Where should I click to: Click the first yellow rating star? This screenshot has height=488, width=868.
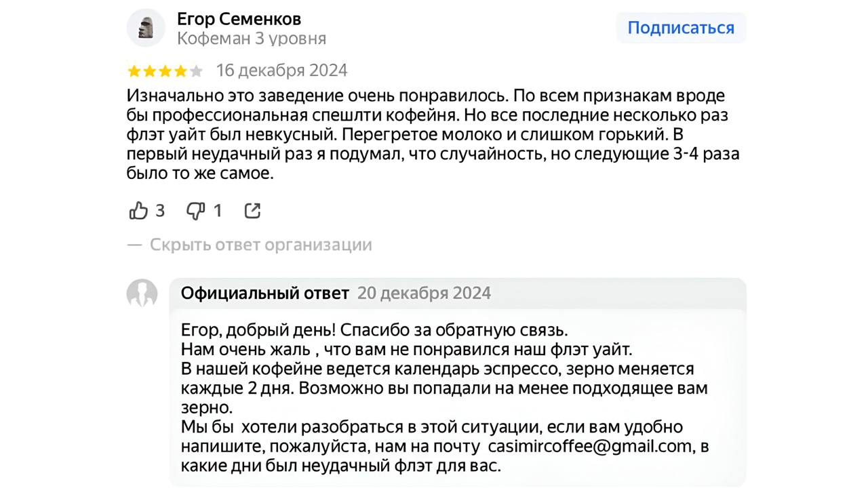(x=134, y=70)
